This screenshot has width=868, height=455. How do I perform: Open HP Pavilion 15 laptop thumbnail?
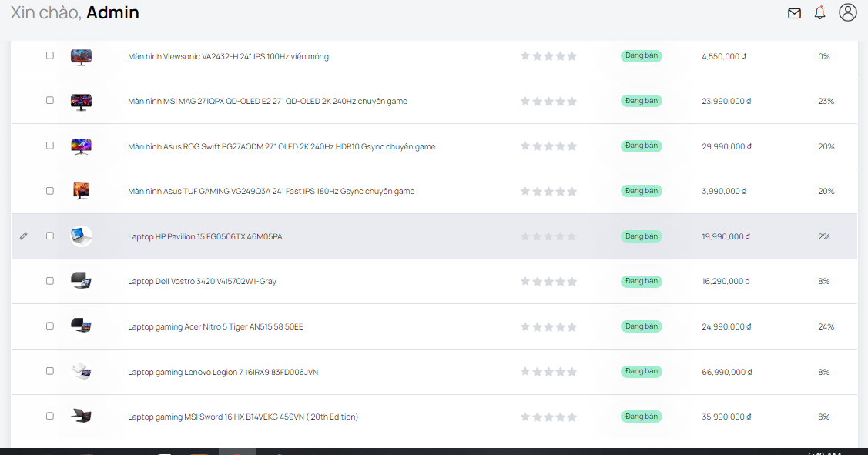(82, 236)
